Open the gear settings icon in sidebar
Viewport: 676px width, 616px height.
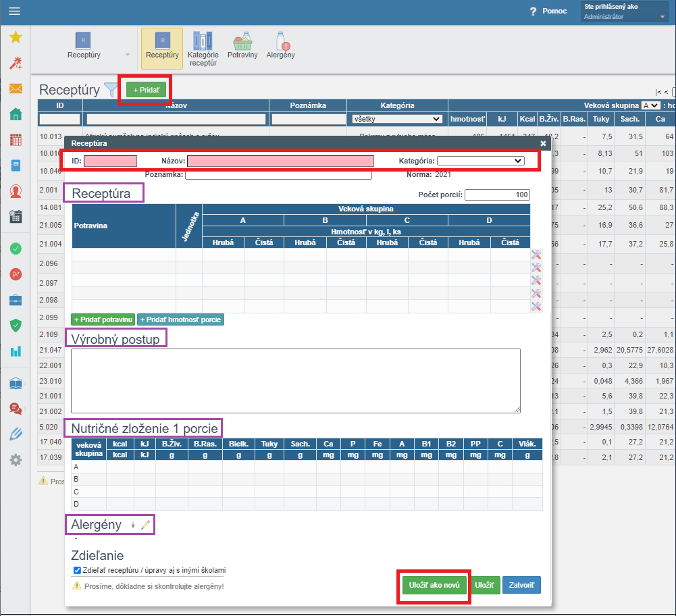pos(16,460)
